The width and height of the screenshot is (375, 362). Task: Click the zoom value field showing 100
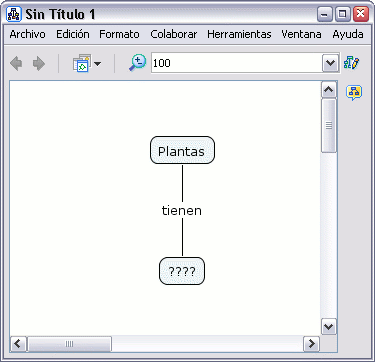pos(237,63)
